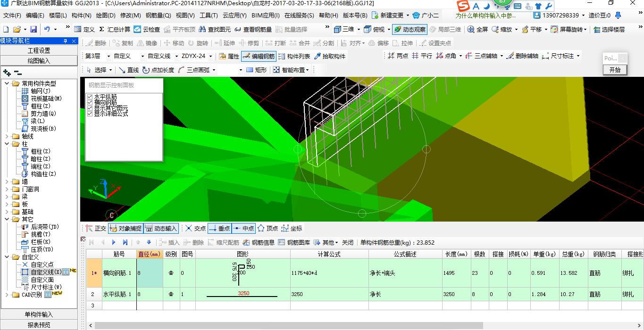Viewport: 644px width, 330px height.
Task: Click the 属性 properties icon
Action: click(229, 56)
